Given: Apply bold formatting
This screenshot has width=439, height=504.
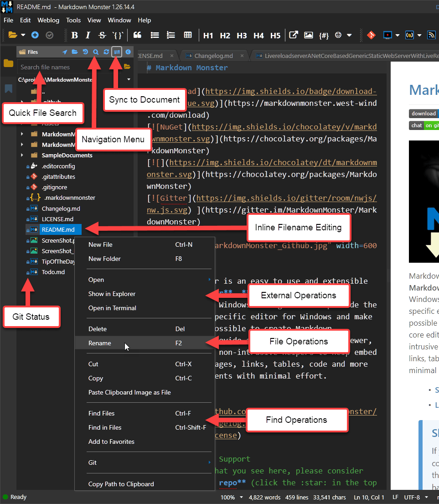Looking at the screenshot, I should pos(74,35).
